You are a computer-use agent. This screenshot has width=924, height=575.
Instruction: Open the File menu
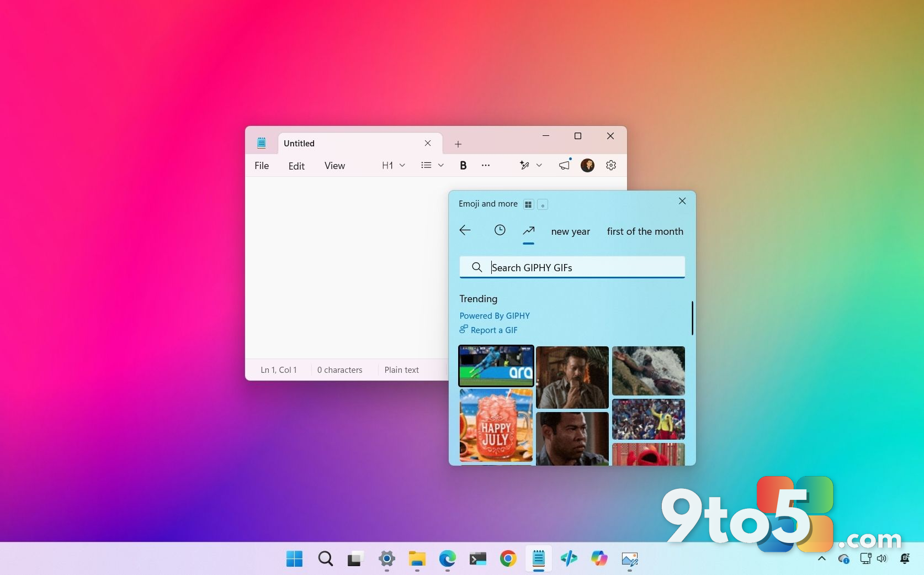coord(262,166)
